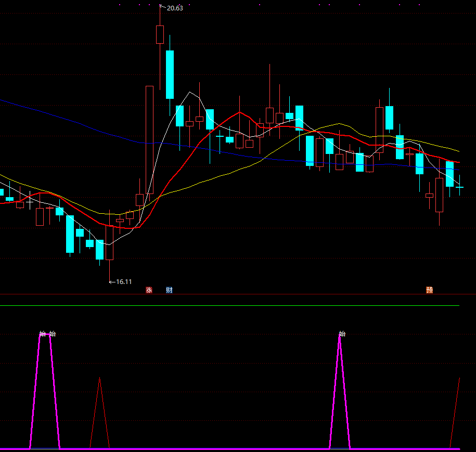The height and width of the screenshot is (452, 476).
Task: Select the big cyan candle above the 财 marker
Action: [170, 75]
